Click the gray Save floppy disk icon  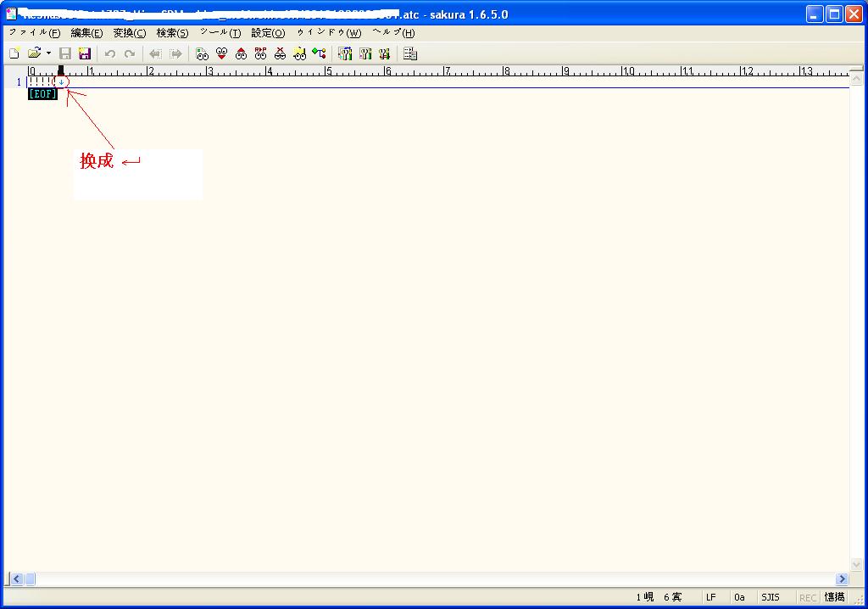(65, 53)
